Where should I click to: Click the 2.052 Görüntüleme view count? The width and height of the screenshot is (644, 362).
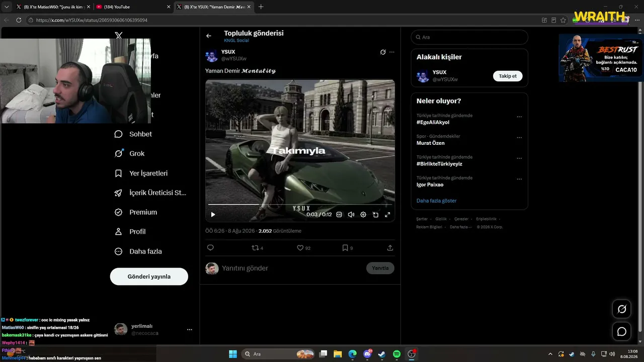click(280, 231)
